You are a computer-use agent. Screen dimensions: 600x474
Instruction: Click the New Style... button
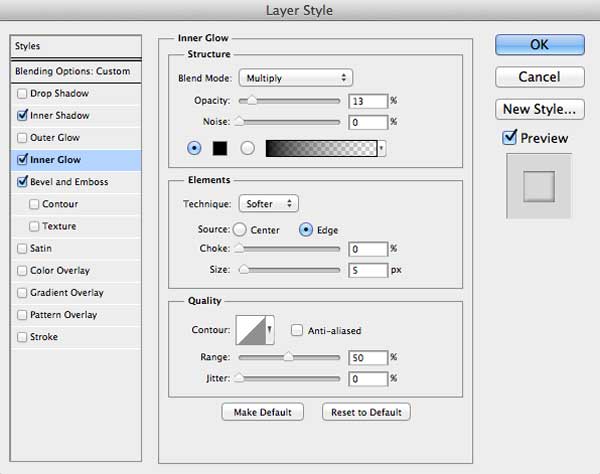point(540,109)
